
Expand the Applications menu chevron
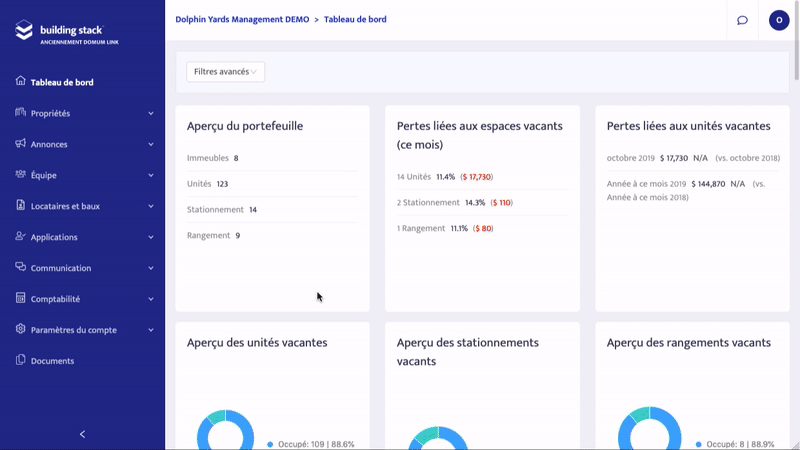(151, 238)
